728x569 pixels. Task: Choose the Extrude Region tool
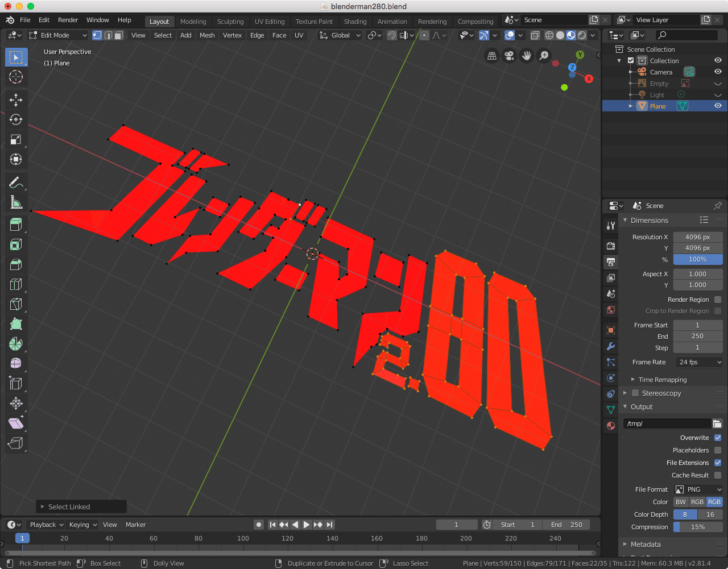pyautogui.click(x=16, y=225)
